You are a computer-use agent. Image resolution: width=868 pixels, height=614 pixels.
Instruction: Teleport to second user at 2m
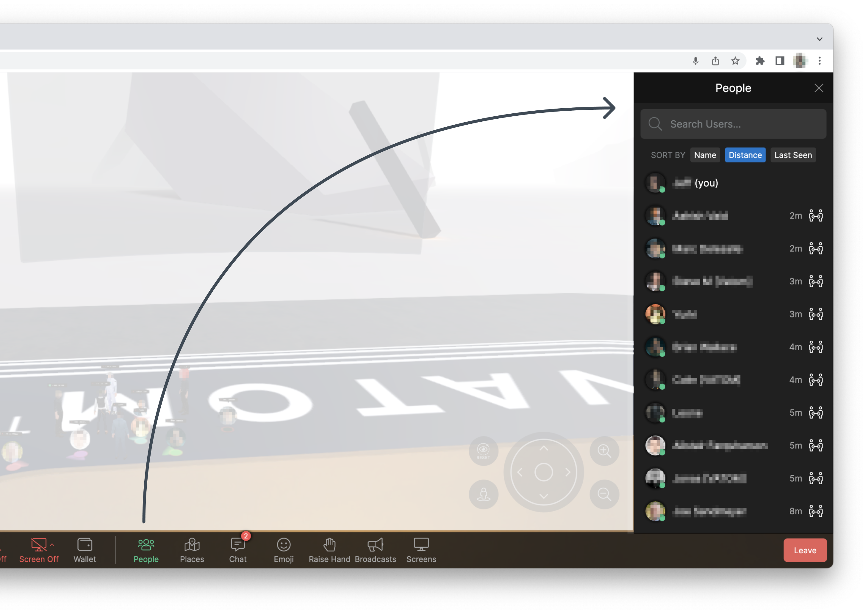pos(815,248)
